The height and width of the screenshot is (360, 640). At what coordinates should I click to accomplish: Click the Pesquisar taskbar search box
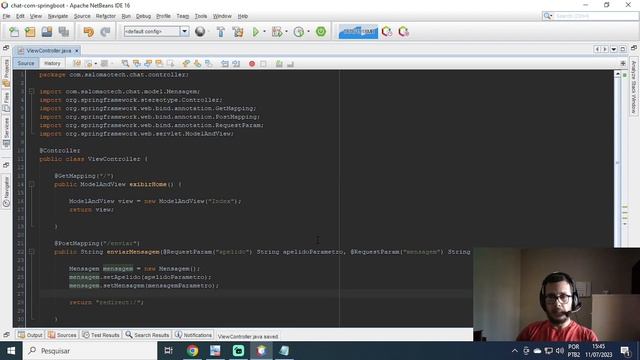[90, 351]
